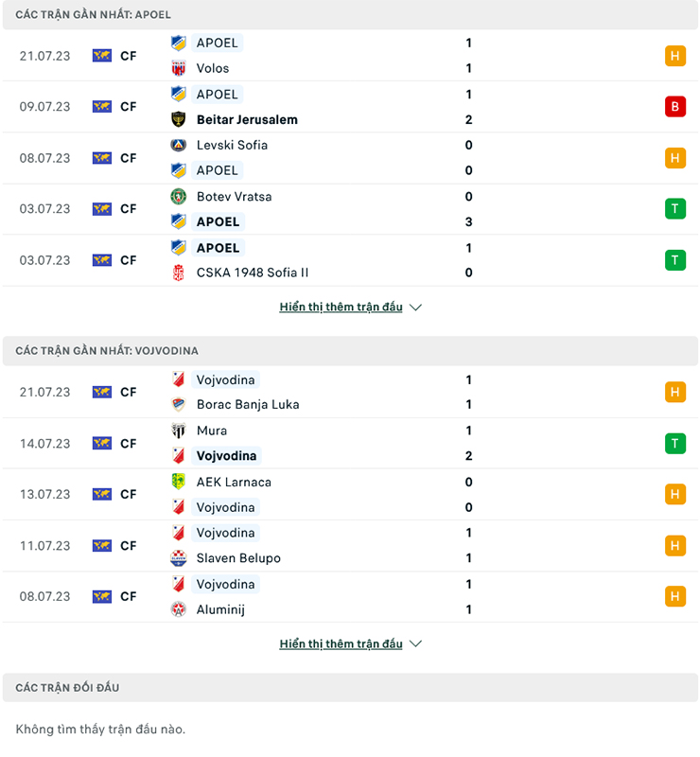Click green T badge for Mura vs Vojvodina
700x757 pixels.
tap(674, 443)
